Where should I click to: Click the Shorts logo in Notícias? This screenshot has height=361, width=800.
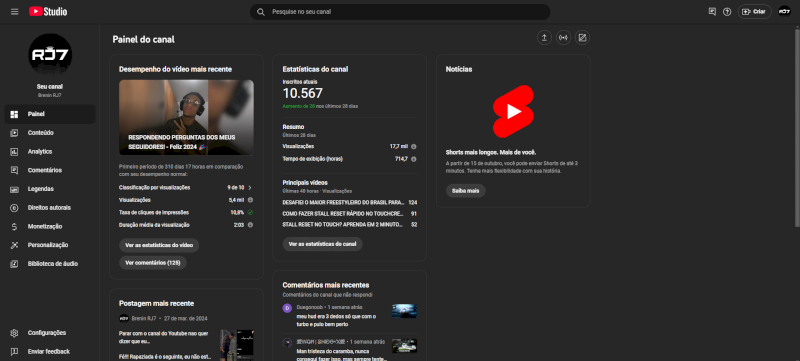(513, 111)
